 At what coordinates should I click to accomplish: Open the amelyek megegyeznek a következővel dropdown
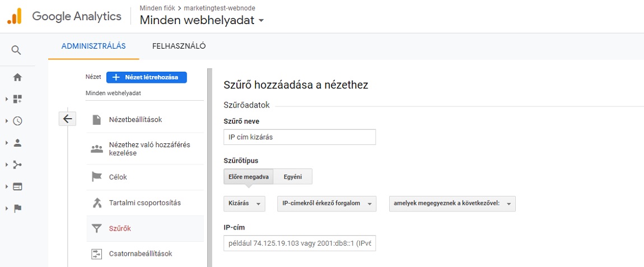452,204
